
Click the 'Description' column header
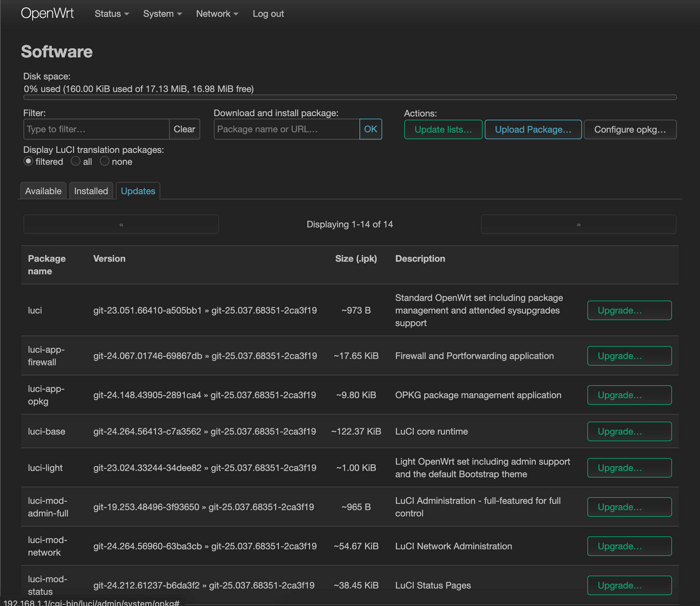[420, 259]
